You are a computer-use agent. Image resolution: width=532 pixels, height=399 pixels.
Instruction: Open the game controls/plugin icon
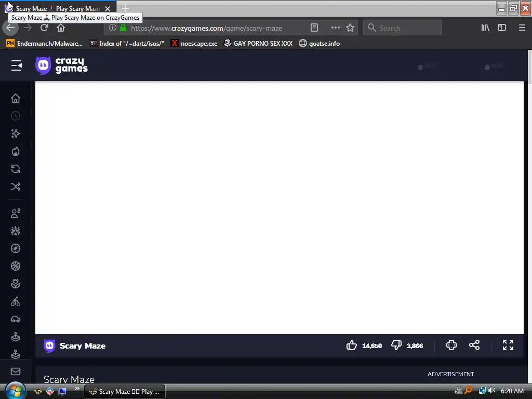click(x=451, y=345)
